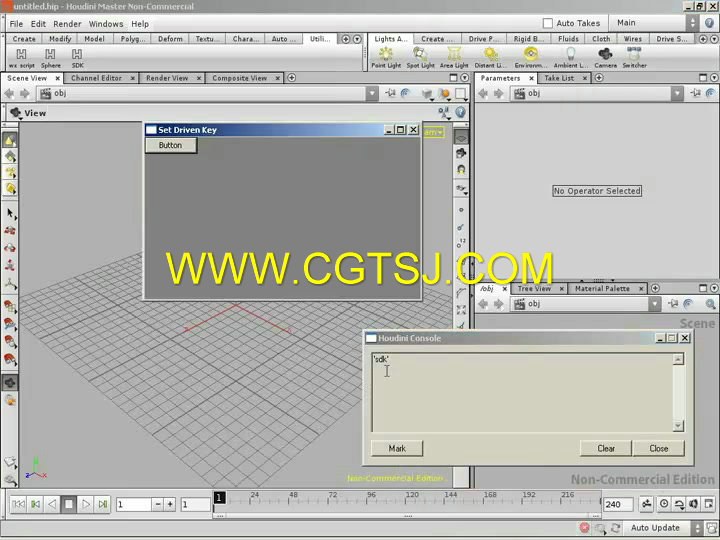The image size is (720, 540).
Task: Add an Environment Light from the shelf
Action: point(531,58)
